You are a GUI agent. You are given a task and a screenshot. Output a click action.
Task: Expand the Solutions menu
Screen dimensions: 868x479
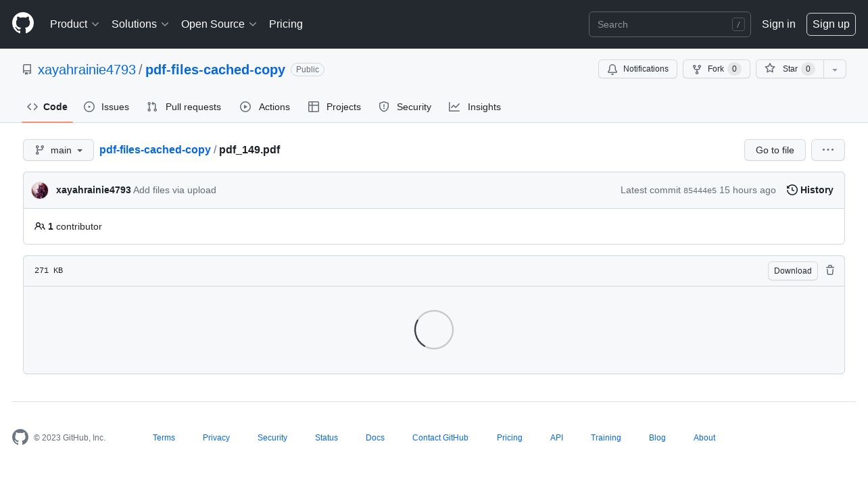tap(140, 24)
